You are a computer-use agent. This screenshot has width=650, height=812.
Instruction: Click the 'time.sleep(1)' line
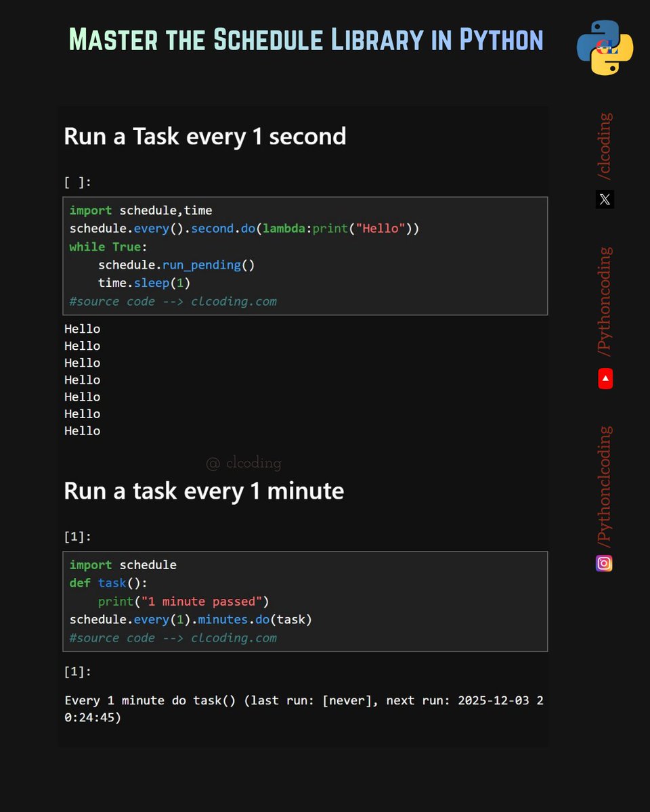pos(144,283)
